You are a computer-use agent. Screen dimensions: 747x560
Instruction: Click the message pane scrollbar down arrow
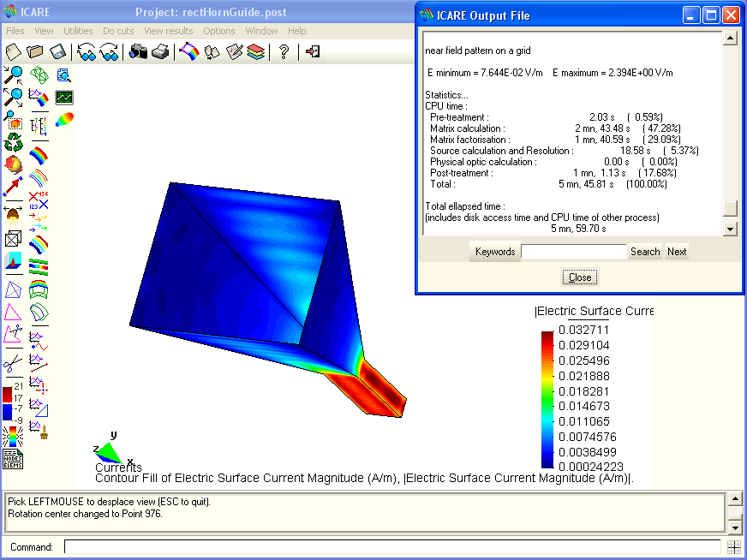coord(735,527)
